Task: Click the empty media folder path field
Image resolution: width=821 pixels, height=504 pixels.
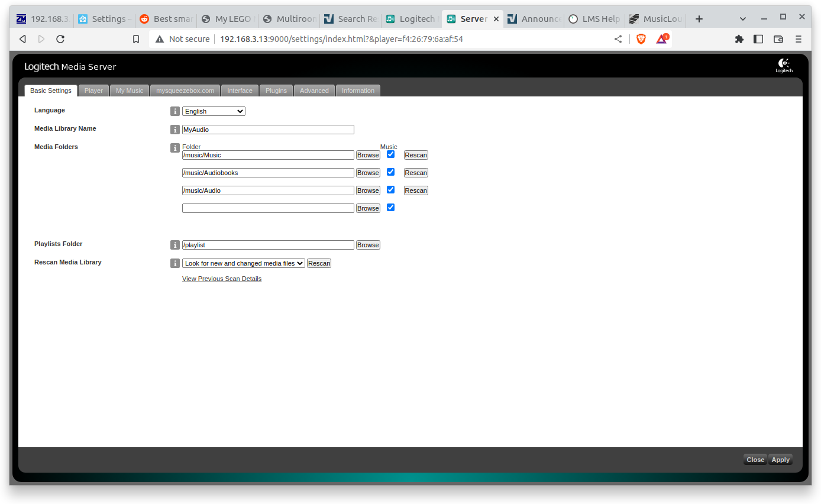Action: [268, 208]
